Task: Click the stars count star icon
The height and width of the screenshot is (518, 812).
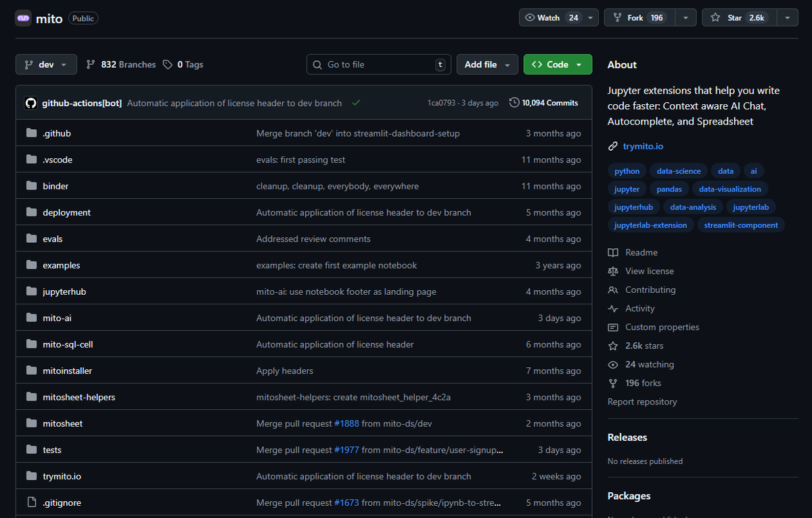Action: pyautogui.click(x=613, y=346)
